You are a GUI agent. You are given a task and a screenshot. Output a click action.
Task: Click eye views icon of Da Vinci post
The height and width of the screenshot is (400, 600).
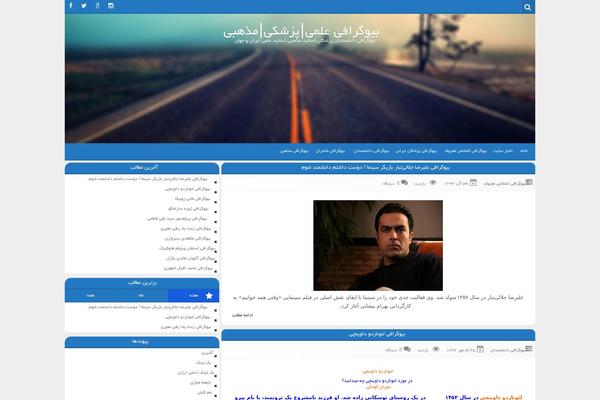(x=436, y=349)
